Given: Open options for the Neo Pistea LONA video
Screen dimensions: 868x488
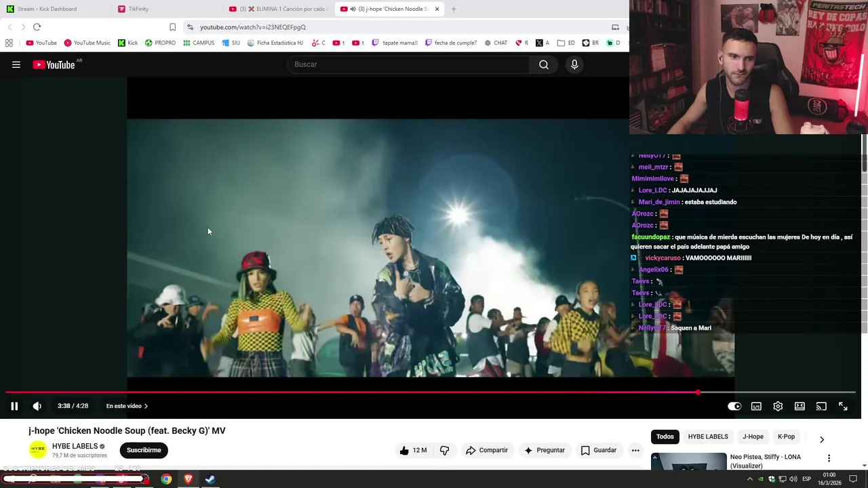Looking at the screenshot, I should tap(829, 459).
